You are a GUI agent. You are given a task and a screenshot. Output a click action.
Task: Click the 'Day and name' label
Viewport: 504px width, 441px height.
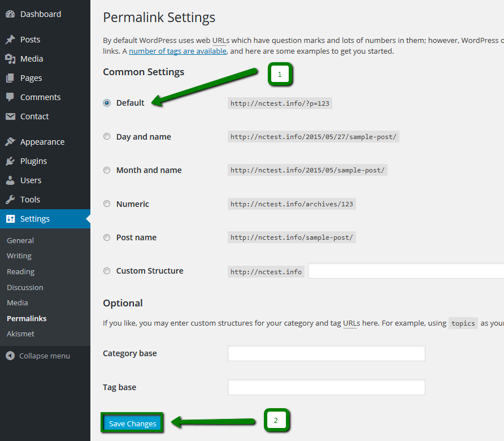pyautogui.click(x=144, y=137)
